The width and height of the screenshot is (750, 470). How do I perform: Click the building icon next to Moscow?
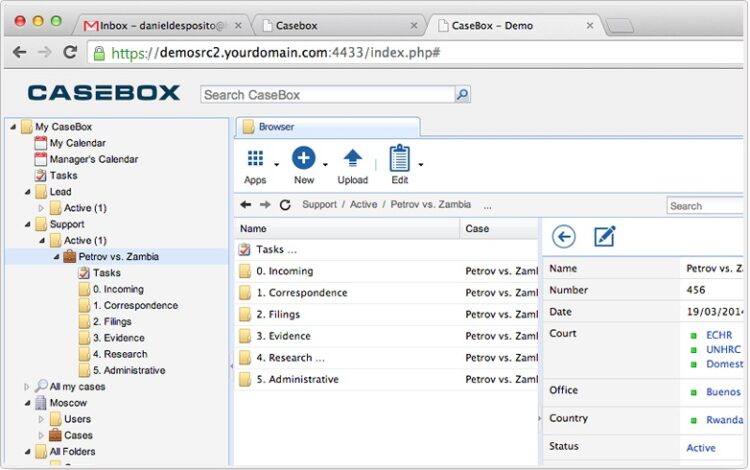tap(41, 403)
